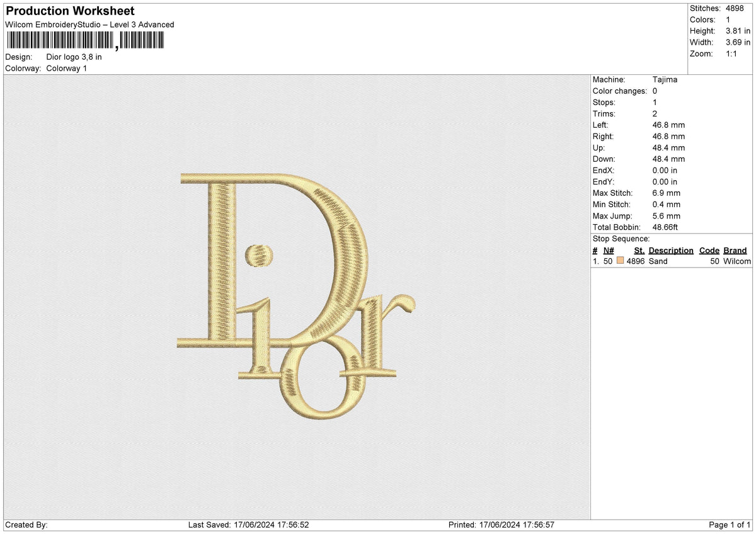Click the 'Created By:' footer label
756x534 pixels.
point(26,525)
